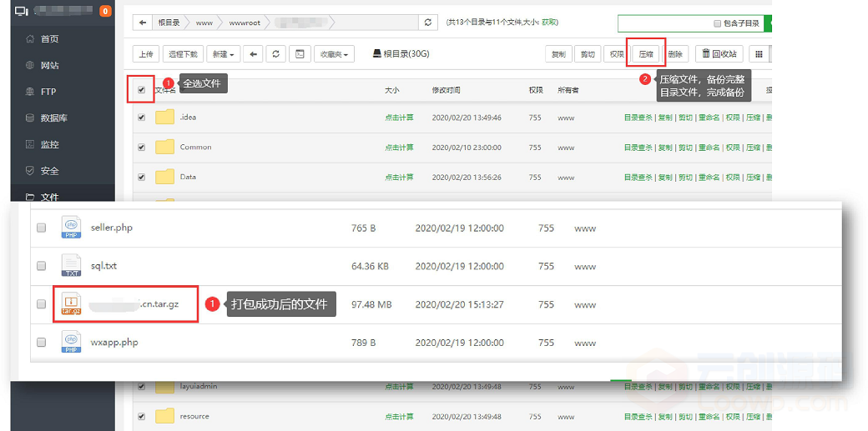
Task: Click the shield icon beside 安全
Action: tap(30, 171)
